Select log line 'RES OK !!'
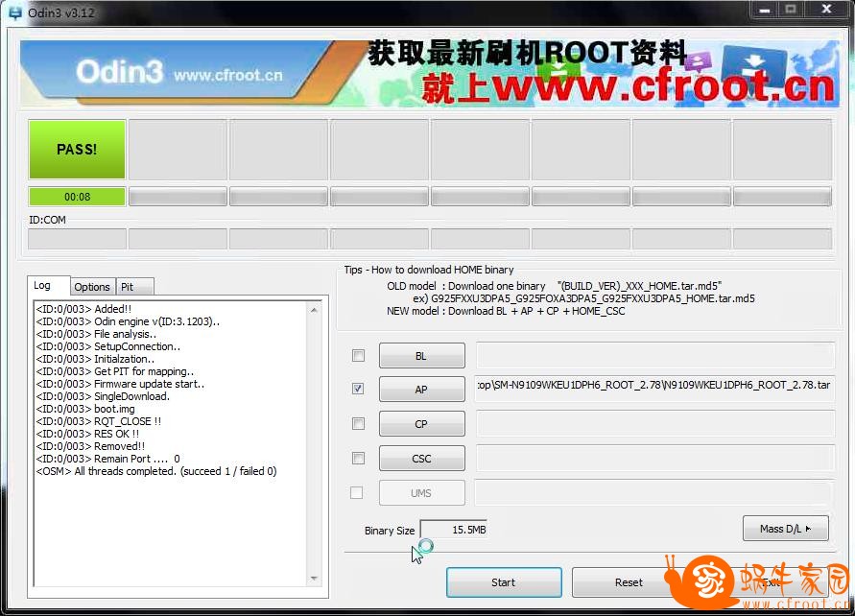The width and height of the screenshot is (855, 616). click(x=87, y=434)
